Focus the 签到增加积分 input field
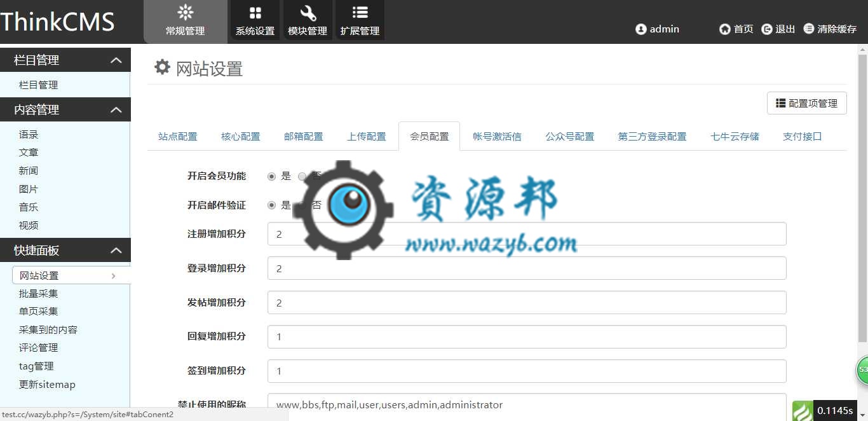Image resolution: width=868 pixels, height=421 pixels. click(527, 371)
